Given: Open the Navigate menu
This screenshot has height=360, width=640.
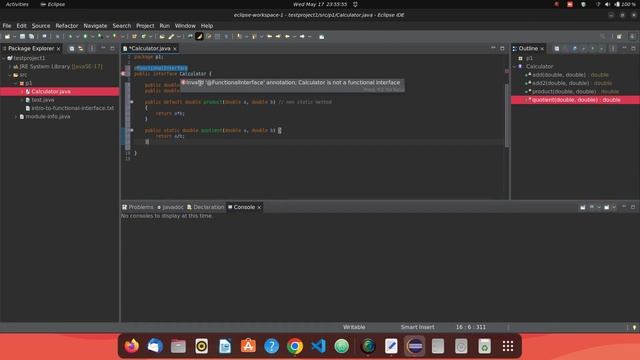Looking at the screenshot, I should coord(95,26).
